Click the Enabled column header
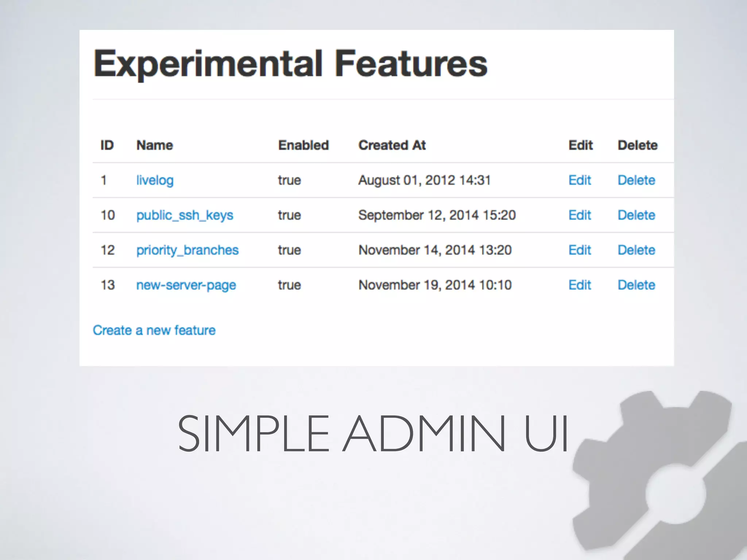Screen dimensions: 747x560 303,145
